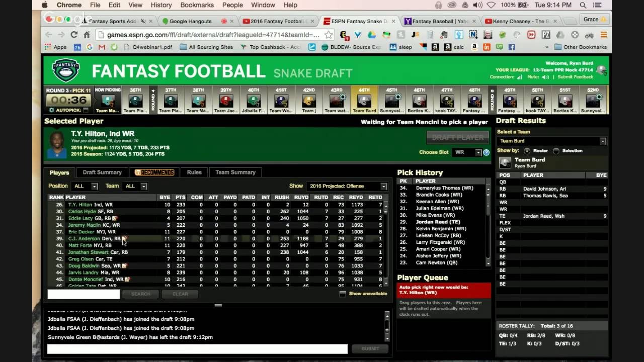Open the Choose Slot WR dropdown
The image size is (644, 362).
467,152
